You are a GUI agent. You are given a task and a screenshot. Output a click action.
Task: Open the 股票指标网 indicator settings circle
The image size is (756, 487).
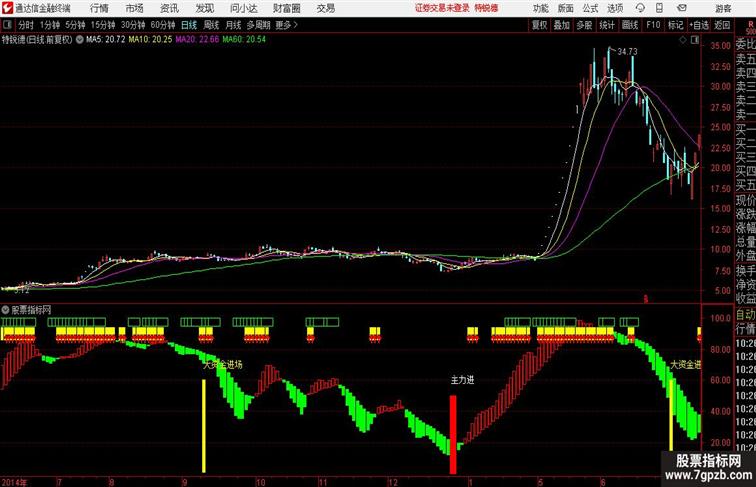click(5, 310)
